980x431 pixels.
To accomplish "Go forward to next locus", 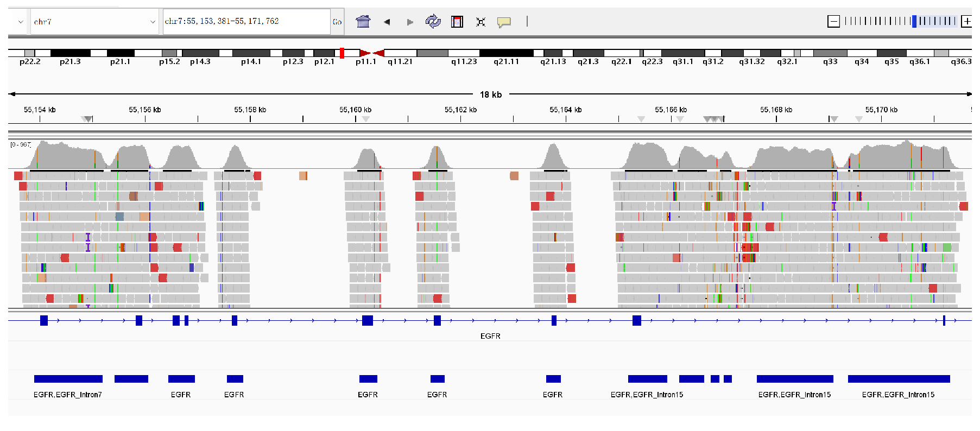I will click(x=410, y=22).
